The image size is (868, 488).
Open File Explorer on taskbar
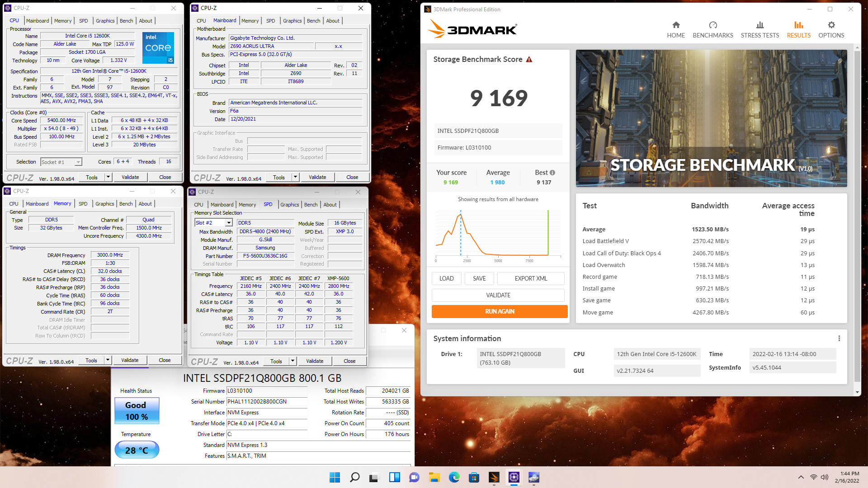point(434,477)
